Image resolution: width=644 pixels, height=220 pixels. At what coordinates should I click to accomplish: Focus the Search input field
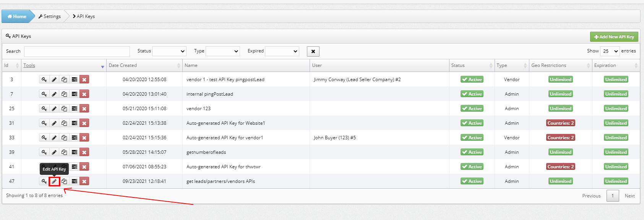coord(77,51)
